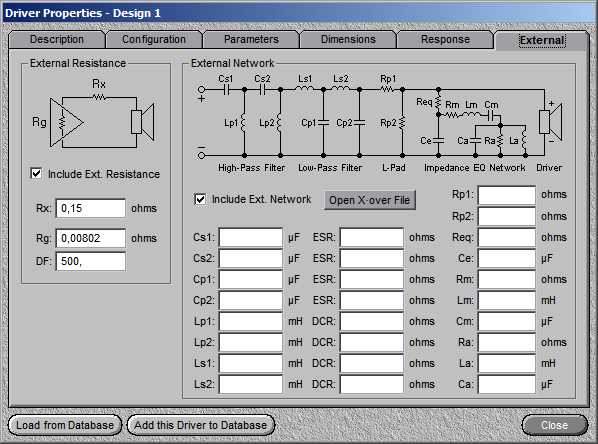Focus the Ls2 DCR input field
Image resolution: width=598 pixels, height=444 pixels.
(x=371, y=384)
